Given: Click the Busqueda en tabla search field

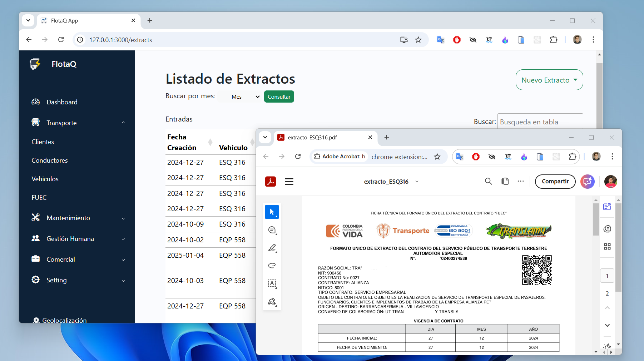Looking at the screenshot, I should [540, 122].
